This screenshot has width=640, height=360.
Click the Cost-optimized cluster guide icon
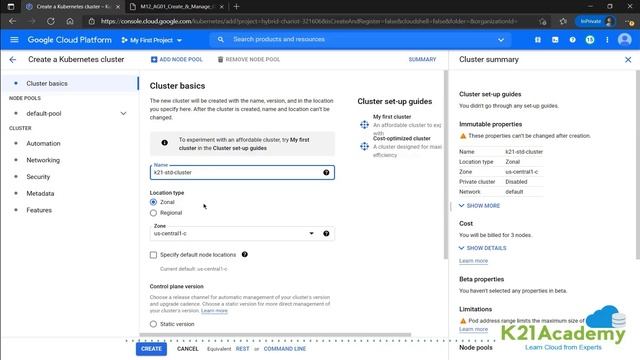coord(364,146)
